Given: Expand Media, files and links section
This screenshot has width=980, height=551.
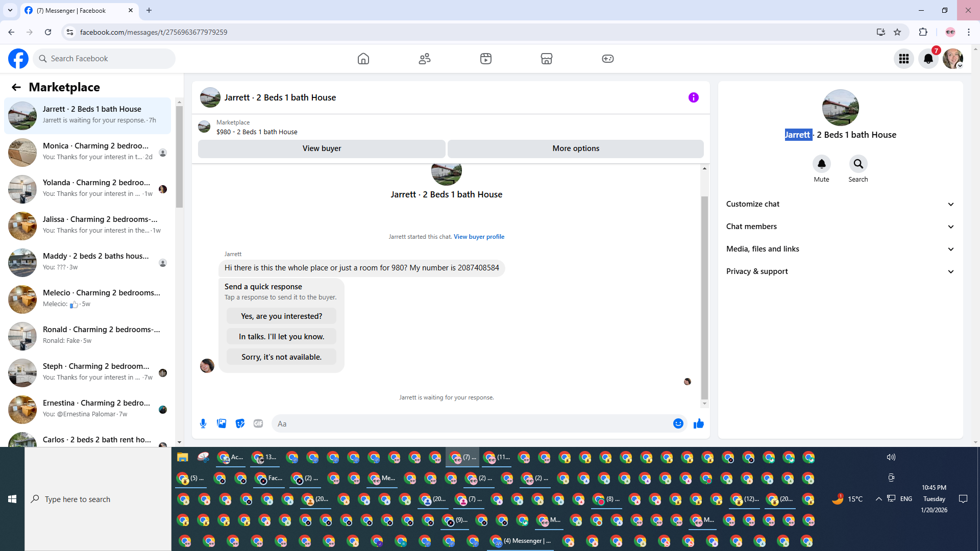Looking at the screenshot, I should point(840,249).
